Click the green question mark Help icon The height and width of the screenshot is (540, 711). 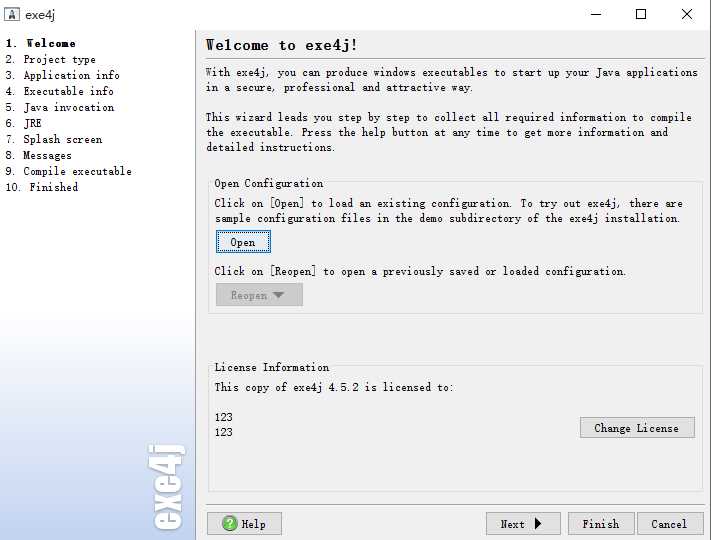tap(230, 523)
